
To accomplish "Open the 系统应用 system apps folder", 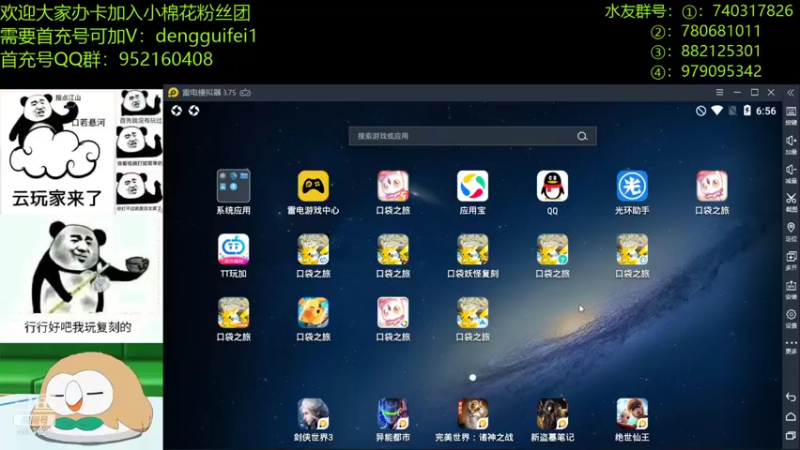I will point(234,186).
